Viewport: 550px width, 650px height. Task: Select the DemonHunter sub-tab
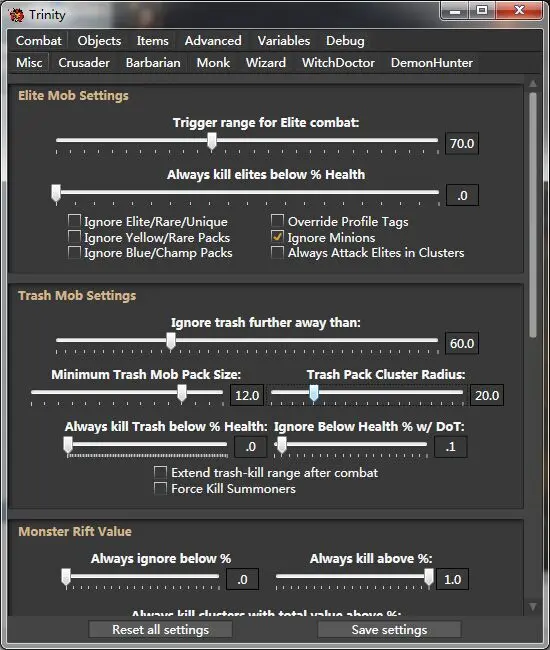[431, 63]
